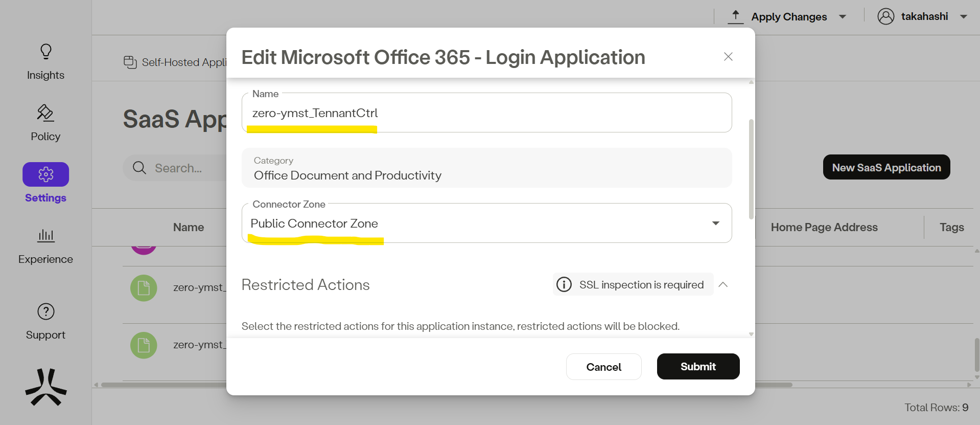980x425 pixels.
Task: Open the Experience chart icon
Action: pos(46,236)
